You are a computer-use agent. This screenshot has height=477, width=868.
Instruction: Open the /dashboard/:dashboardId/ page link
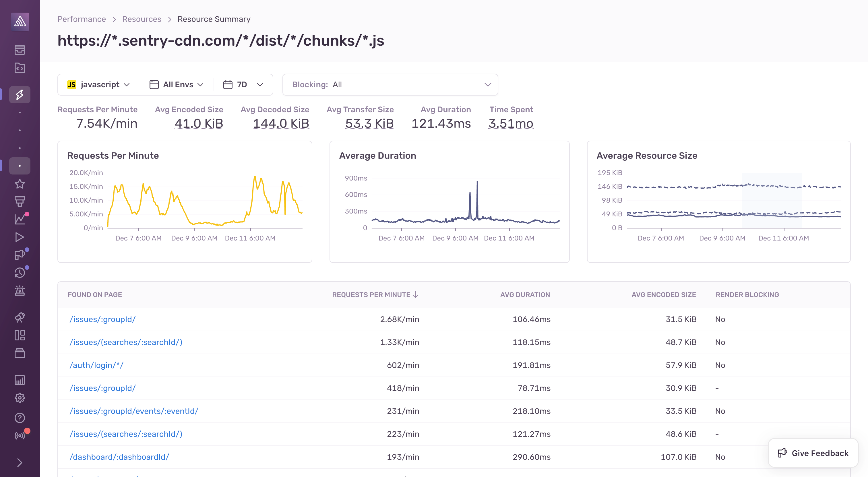119,457
